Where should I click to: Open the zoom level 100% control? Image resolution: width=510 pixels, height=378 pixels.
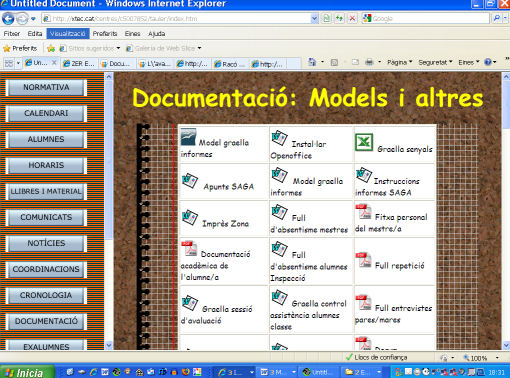(x=480, y=358)
